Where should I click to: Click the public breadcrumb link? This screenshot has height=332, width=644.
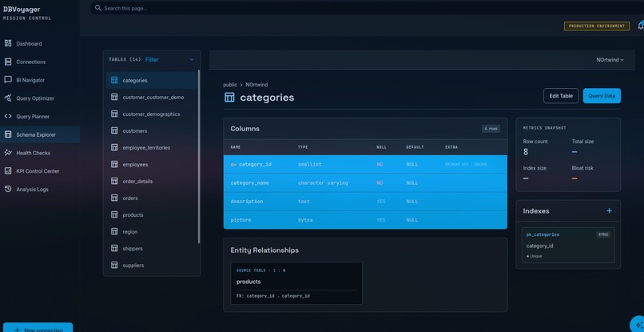click(x=230, y=85)
